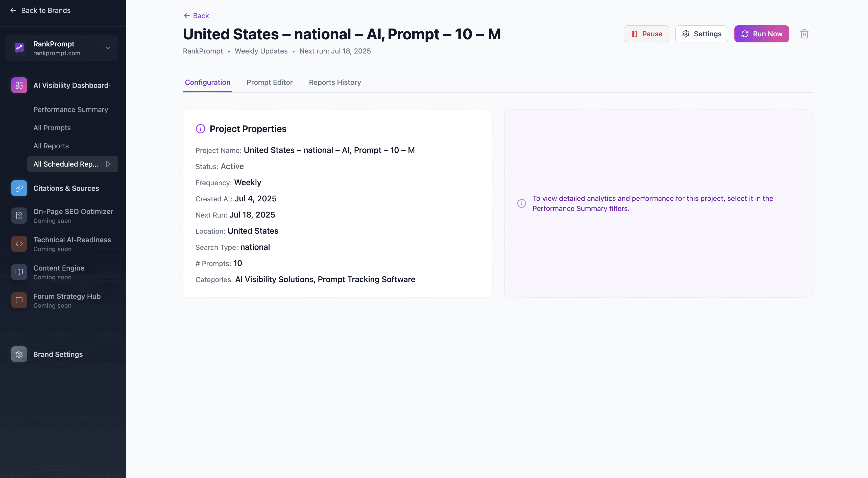Collapse the AI Visibility Dashboard caret
The image size is (868, 478).
coord(110,86)
